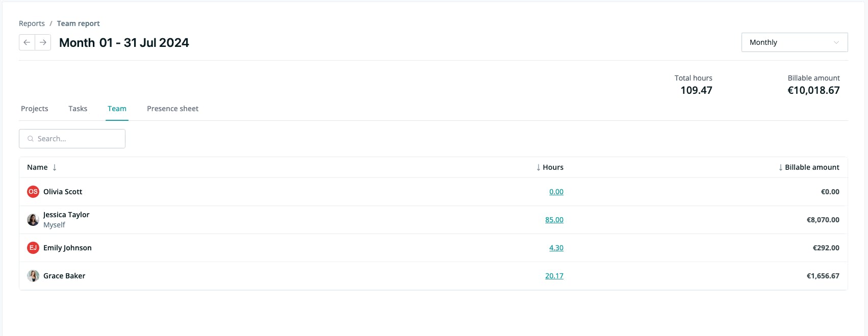Click Jessica Taylor's profile photo
The height and width of the screenshot is (336, 868).
[33, 220]
